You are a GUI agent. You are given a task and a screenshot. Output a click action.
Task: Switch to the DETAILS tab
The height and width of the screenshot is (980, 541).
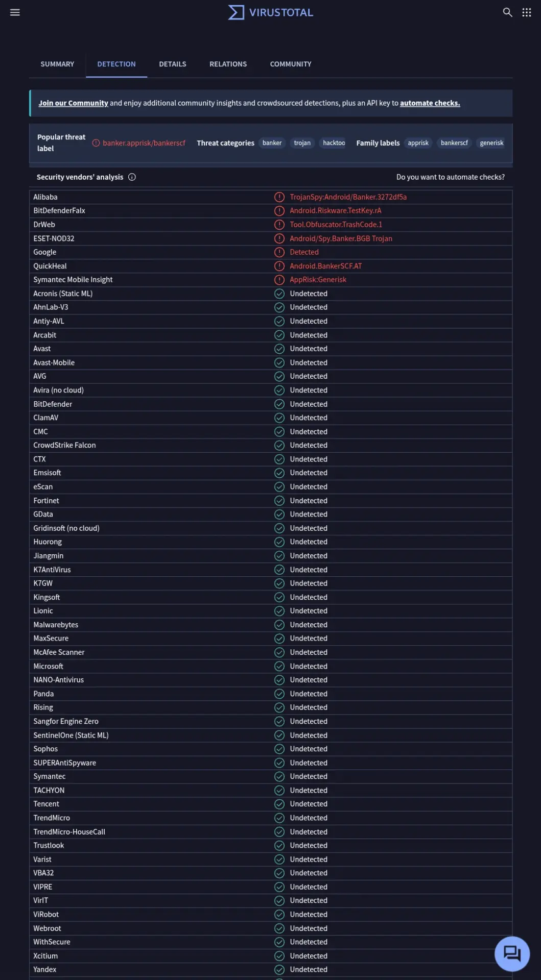[x=173, y=64]
